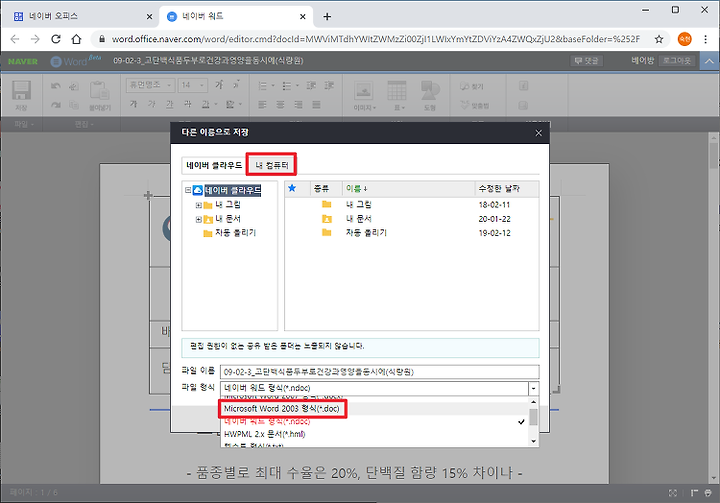Click the copy icon in the edit group

coord(74,105)
